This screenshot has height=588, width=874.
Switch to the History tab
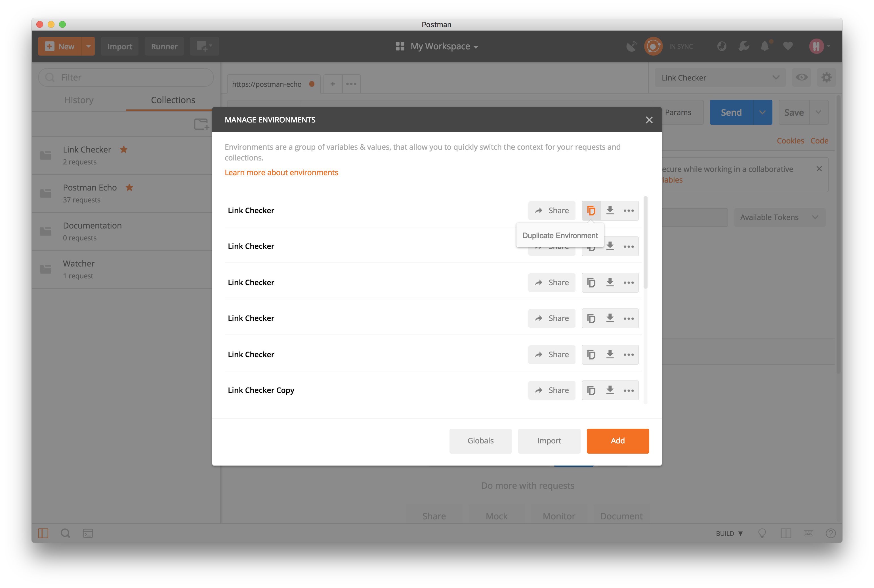(79, 100)
